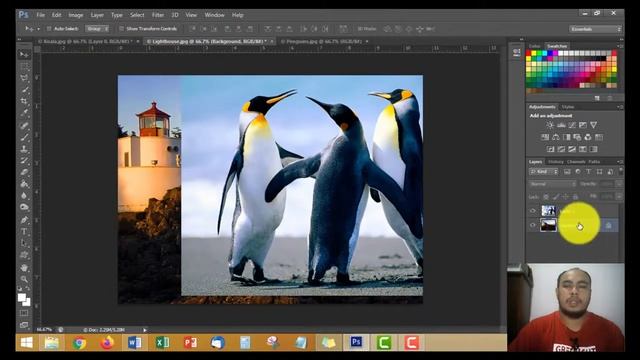Screen dimensions: 640x360
Task: Add a Brightness/Contrast adjustment
Action: point(550,125)
